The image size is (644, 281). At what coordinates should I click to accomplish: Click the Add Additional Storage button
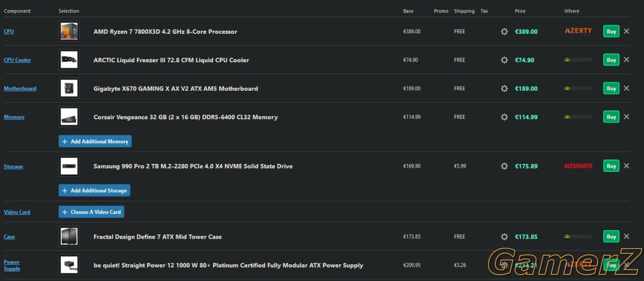94,190
